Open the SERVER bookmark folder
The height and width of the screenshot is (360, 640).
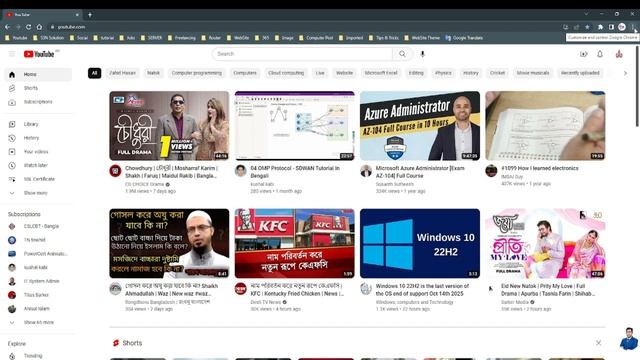click(151, 38)
